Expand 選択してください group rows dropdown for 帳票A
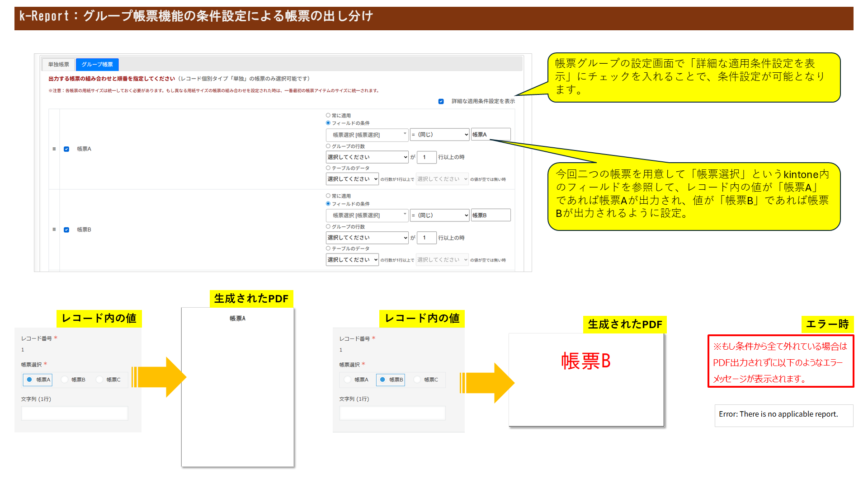868x488 pixels. (367, 157)
